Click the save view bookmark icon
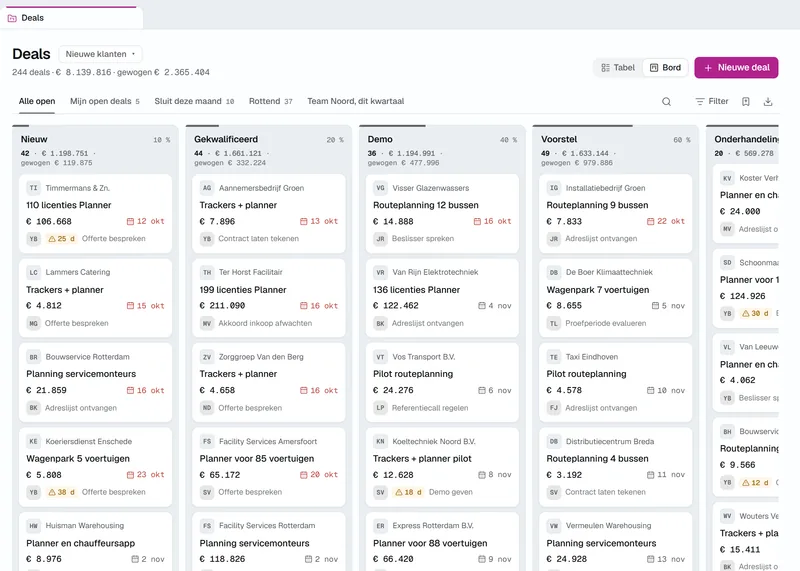This screenshot has height=571, width=800. pos(746,102)
